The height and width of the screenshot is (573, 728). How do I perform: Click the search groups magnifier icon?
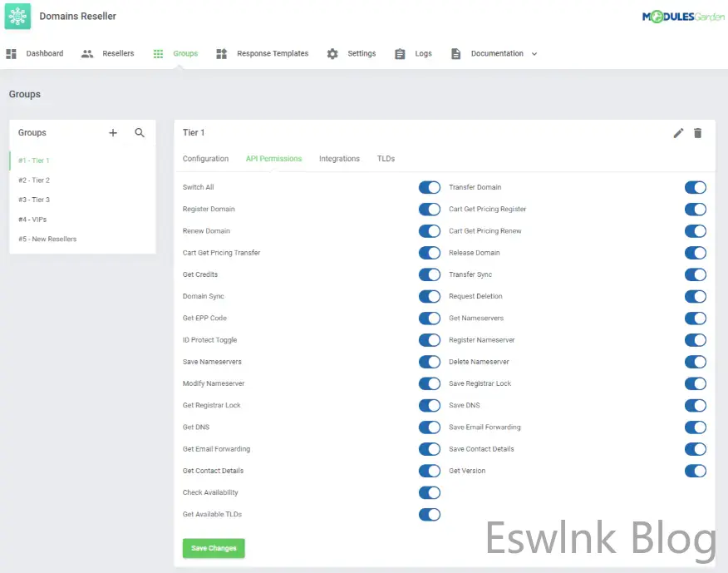[140, 133]
